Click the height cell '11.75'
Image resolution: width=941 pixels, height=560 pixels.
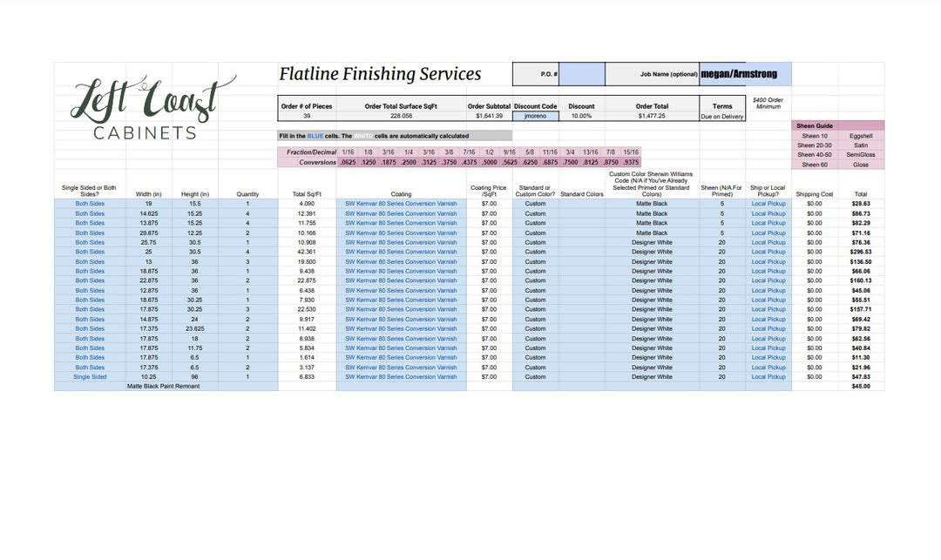pos(194,347)
